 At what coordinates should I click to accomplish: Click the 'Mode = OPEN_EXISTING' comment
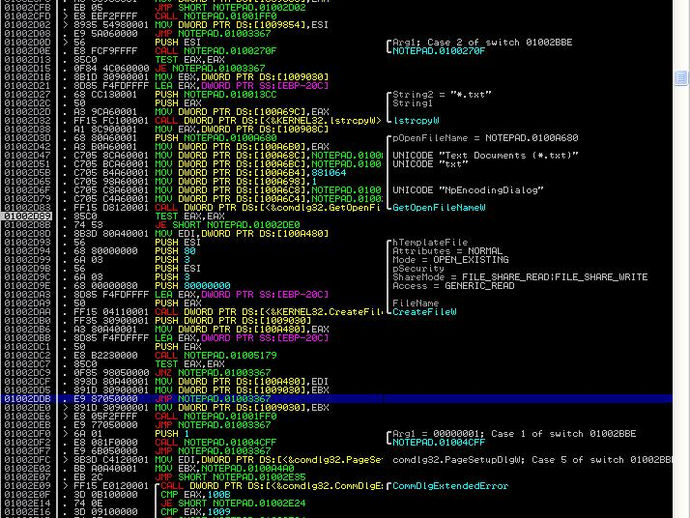(450, 260)
